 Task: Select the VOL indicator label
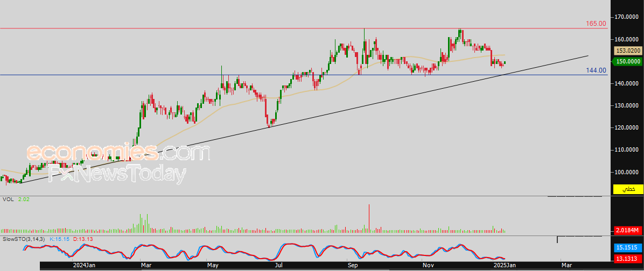[x=8, y=199]
